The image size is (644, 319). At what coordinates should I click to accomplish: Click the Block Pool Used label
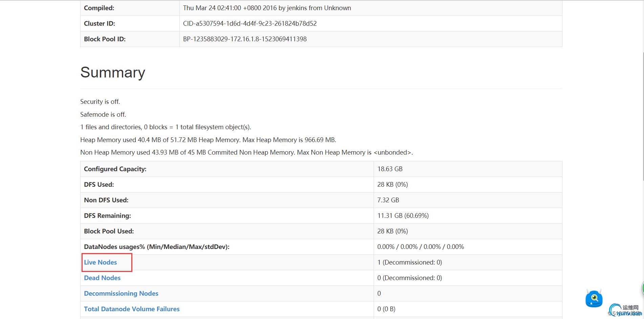click(109, 231)
